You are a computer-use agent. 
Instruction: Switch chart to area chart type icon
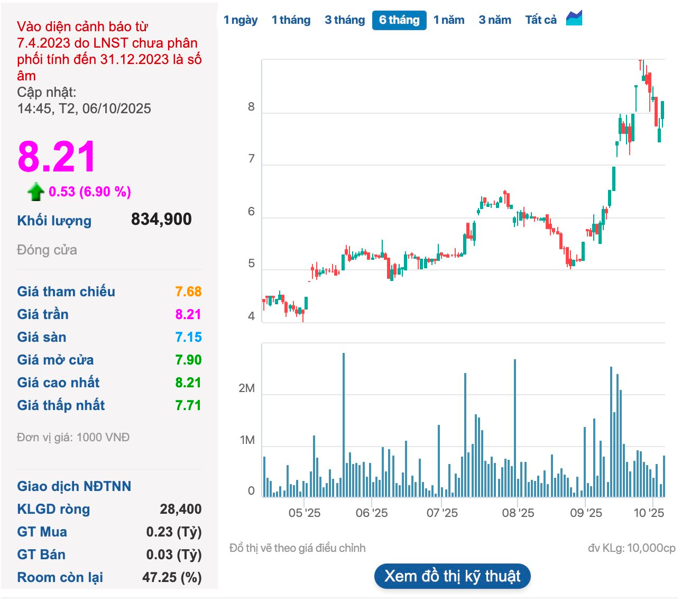click(x=574, y=19)
